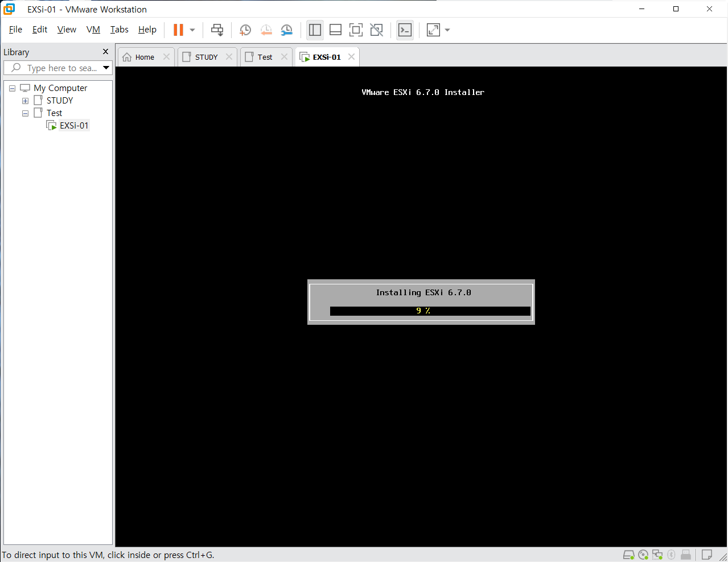Toggle the thumbnail bar icon
728x562 pixels.
[x=335, y=30]
